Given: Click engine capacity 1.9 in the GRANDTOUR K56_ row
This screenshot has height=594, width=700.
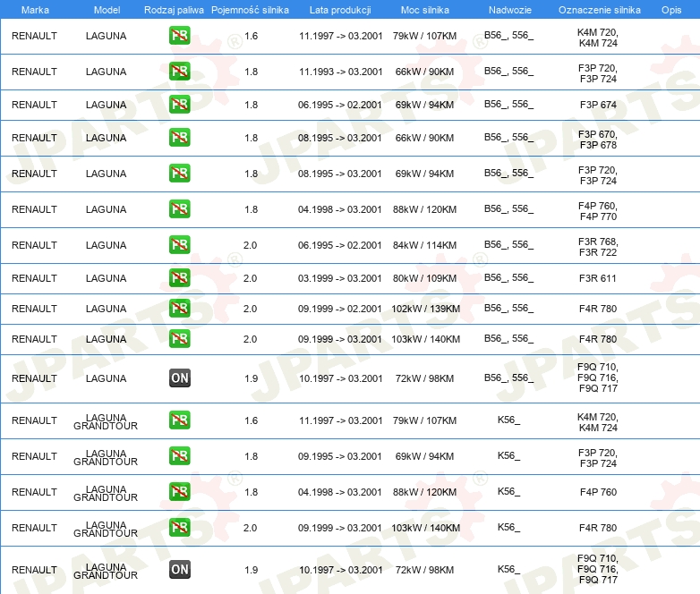Looking at the screenshot, I should click(x=251, y=570).
